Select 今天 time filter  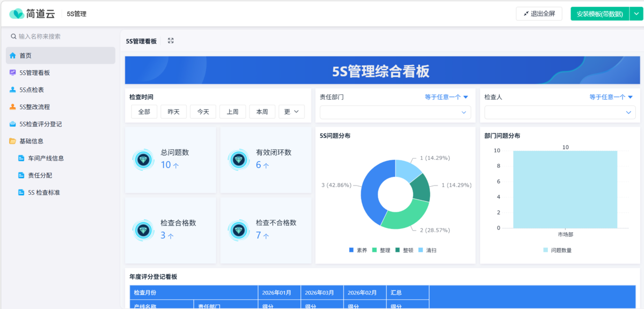point(203,112)
